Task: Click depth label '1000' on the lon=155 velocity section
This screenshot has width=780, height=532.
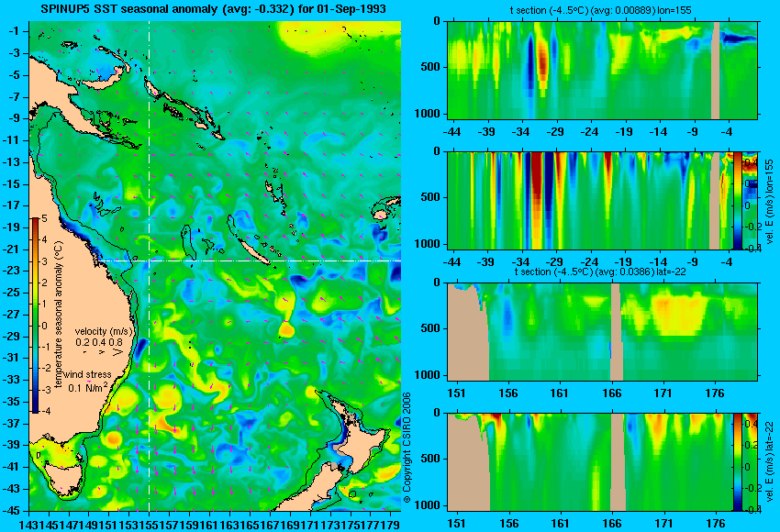Action: [x=428, y=244]
